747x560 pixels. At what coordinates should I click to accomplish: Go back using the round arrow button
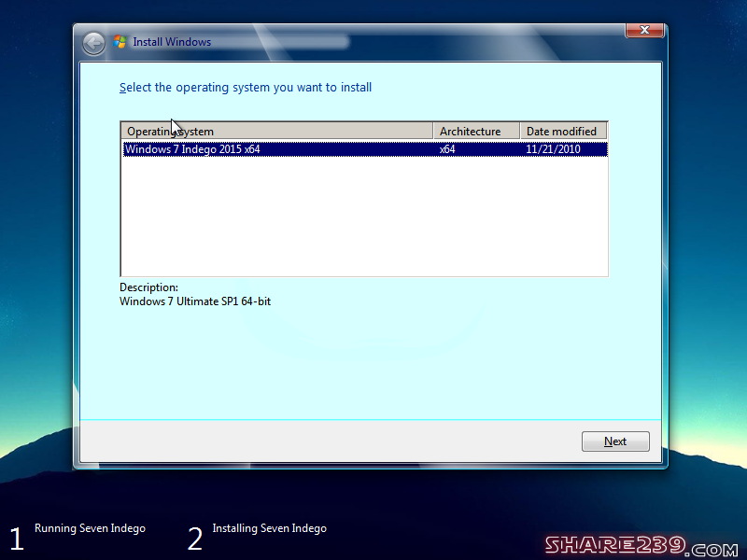(x=94, y=44)
